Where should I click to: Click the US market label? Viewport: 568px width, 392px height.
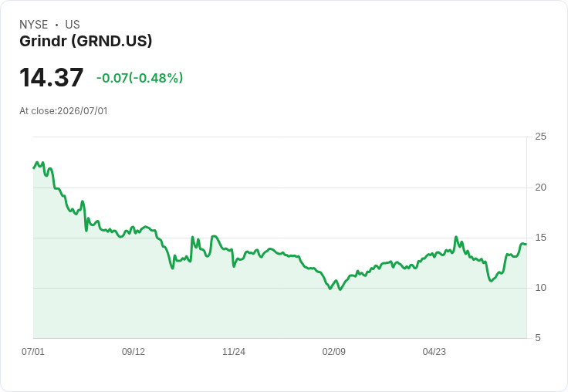pos(73,25)
